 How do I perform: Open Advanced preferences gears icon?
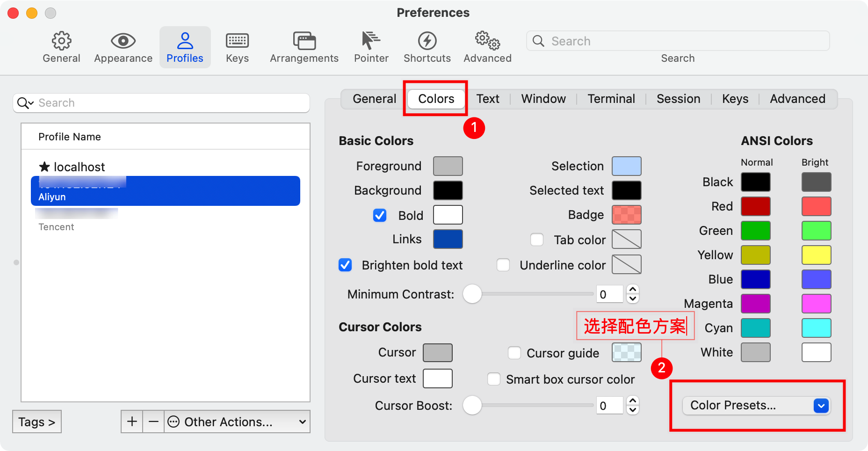[487, 41]
